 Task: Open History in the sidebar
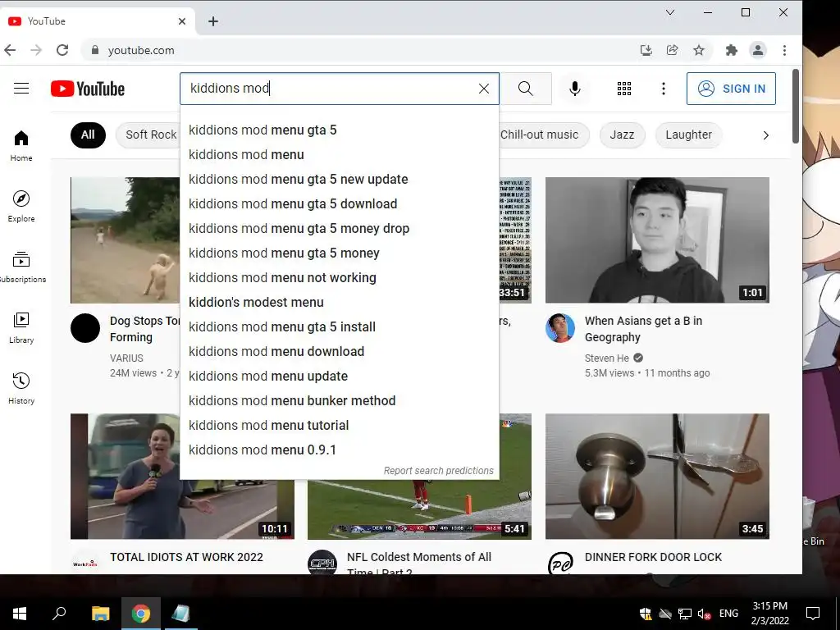pos(21,388)
